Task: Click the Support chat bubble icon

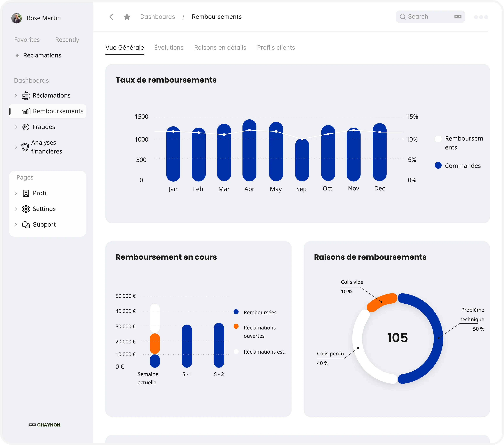Action: pyautogui.click(x=26, y=225)
